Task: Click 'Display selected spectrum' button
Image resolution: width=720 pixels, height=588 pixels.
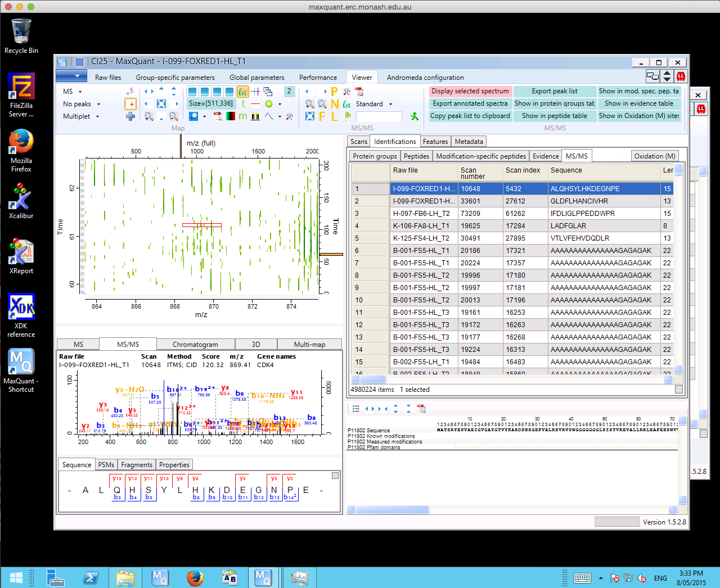Action: coord(470,91)
